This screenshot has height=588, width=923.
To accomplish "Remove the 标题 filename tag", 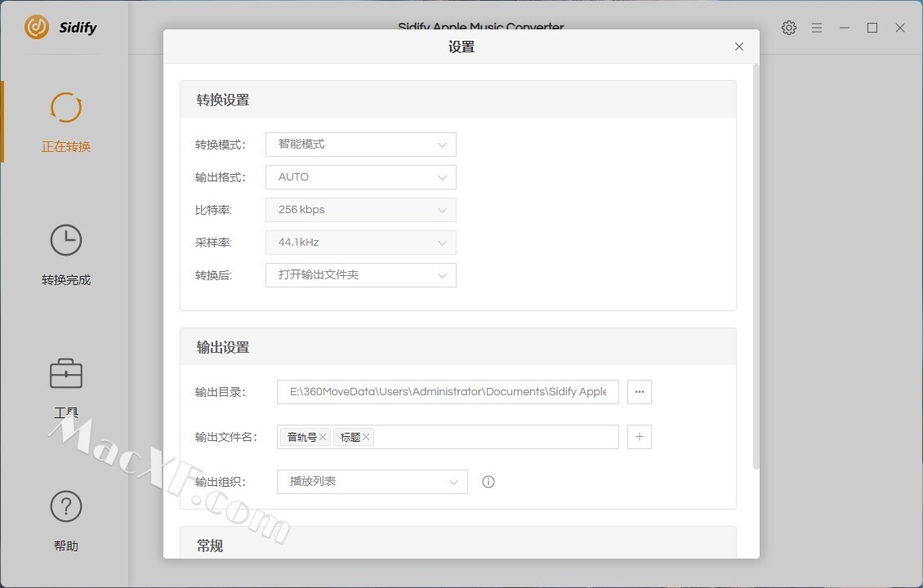I will [x=366, y=437].
